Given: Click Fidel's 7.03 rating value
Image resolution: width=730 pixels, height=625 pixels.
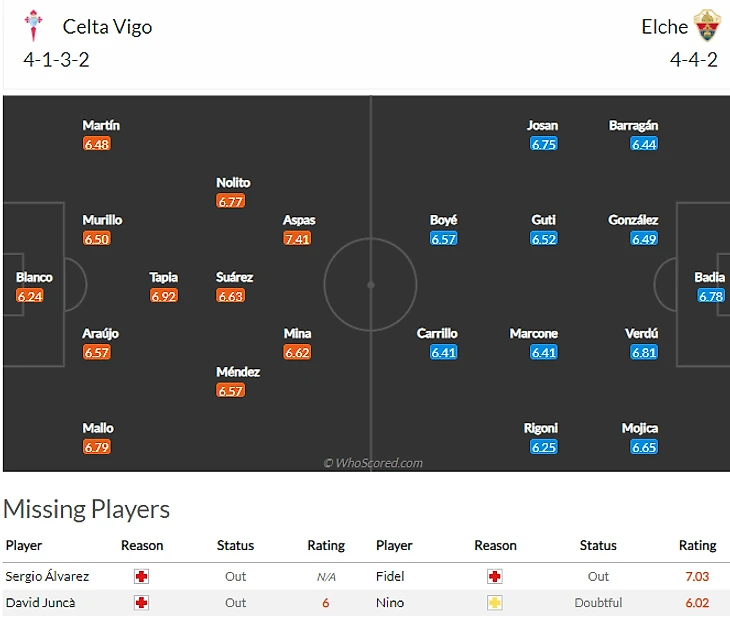Looking at the screenshot, I should 697,577.
